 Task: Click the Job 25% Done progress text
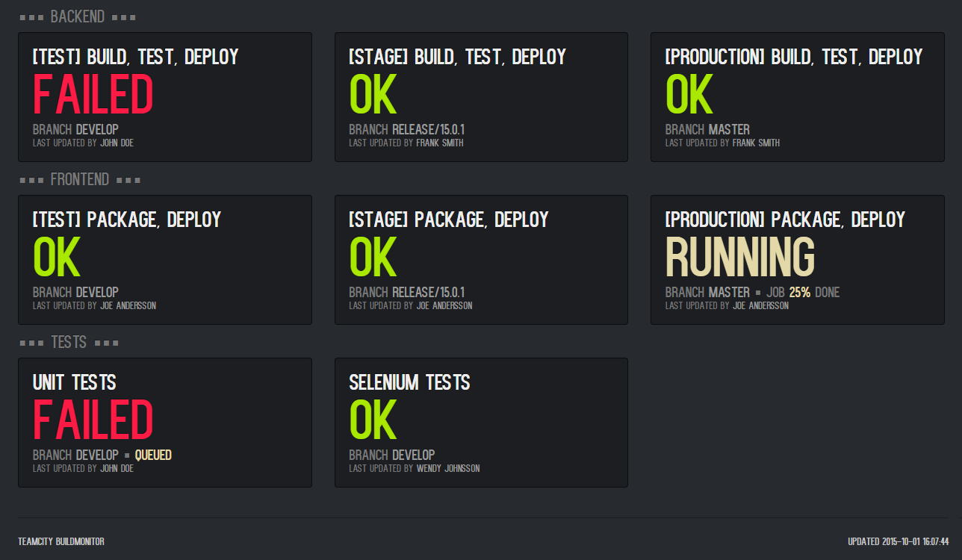(803, 292)
